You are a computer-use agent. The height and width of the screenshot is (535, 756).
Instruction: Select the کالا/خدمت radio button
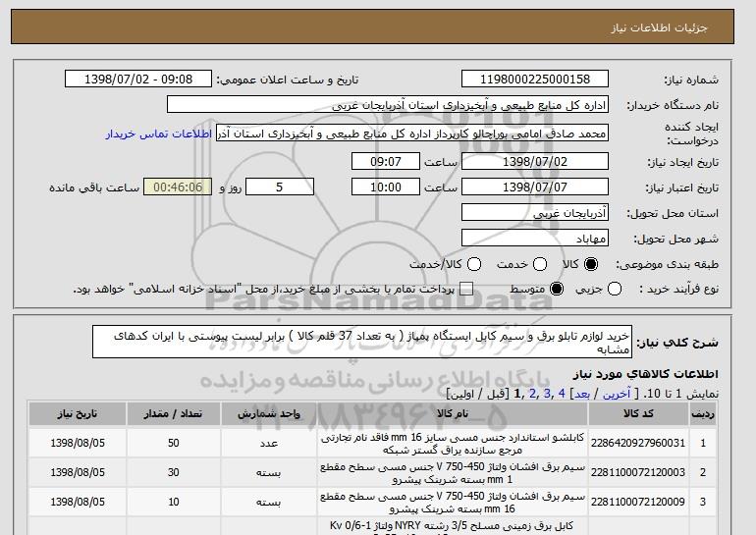pyautogui.click(x=474, y=264)
